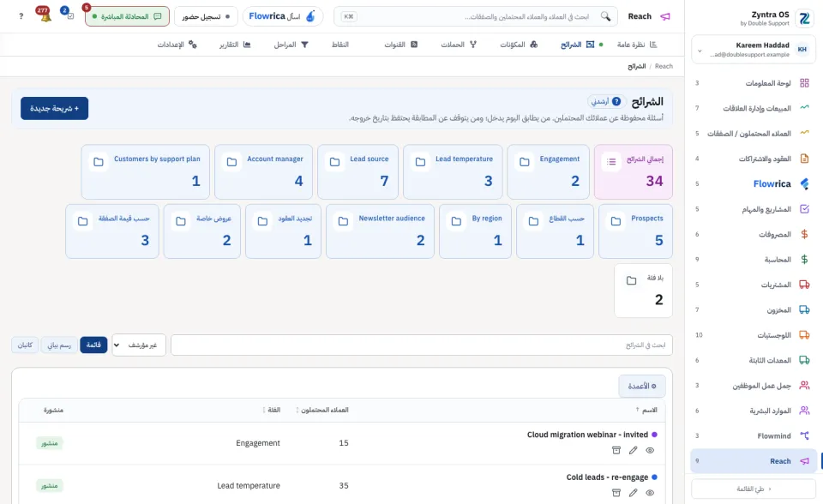Image resolution: width=823 pixels, height=504 pixels.
Task: Click the list icon on total segments card
Action: coord(611,162)
